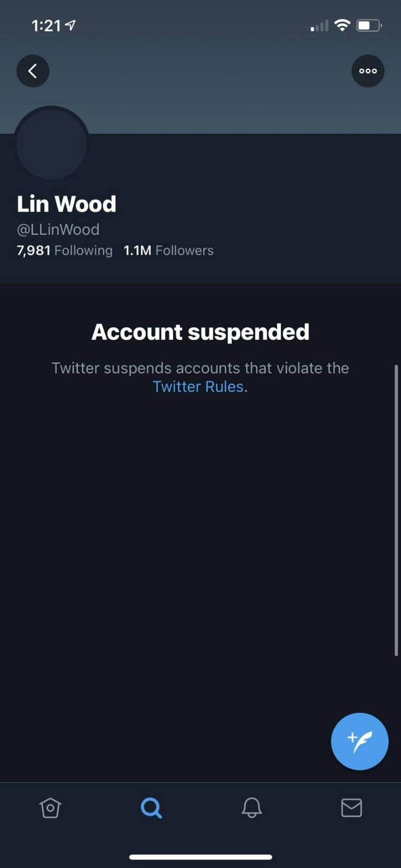This screenshot has height=868, width=401.
Task: Click the vertical scrollbar on the right
Action: (396, 510)
